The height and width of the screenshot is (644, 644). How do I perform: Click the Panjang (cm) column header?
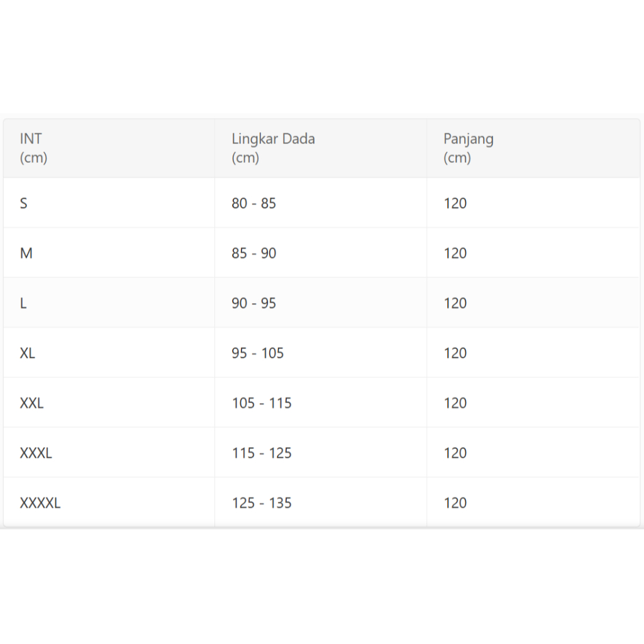click(468, 148)
